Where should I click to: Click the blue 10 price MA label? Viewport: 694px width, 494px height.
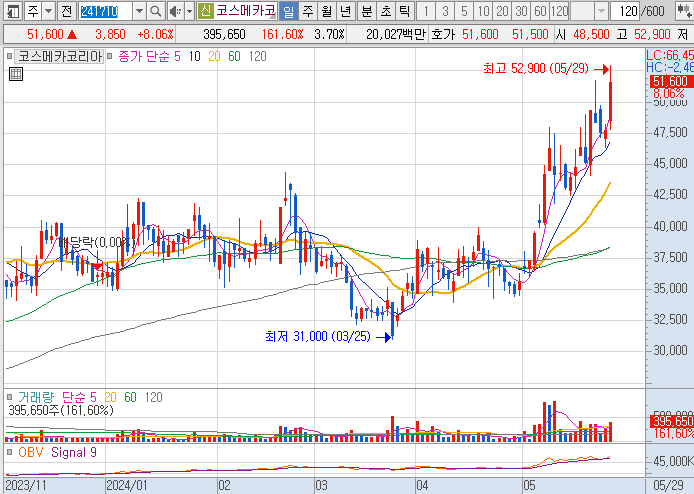click(194, 56)
